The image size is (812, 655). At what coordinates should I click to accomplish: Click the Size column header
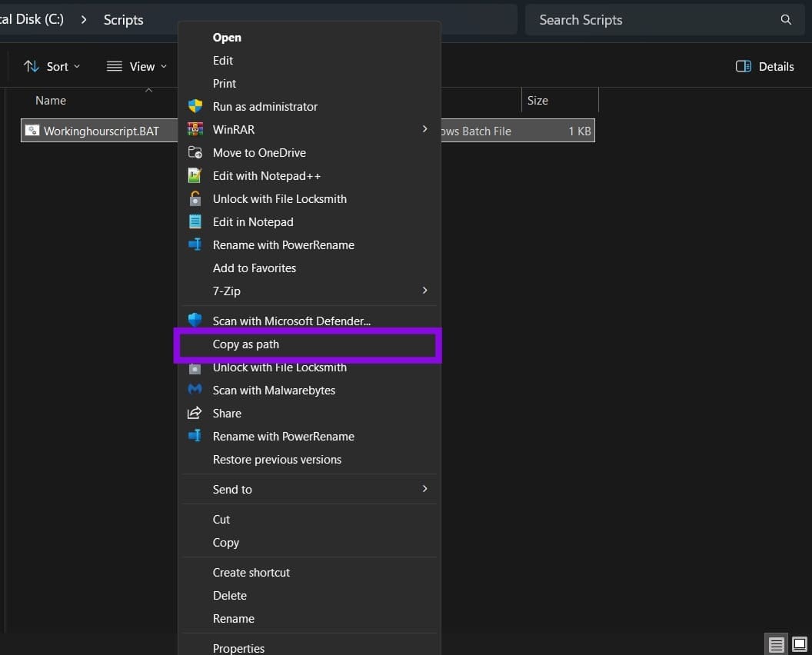click(x=537, y=101)
